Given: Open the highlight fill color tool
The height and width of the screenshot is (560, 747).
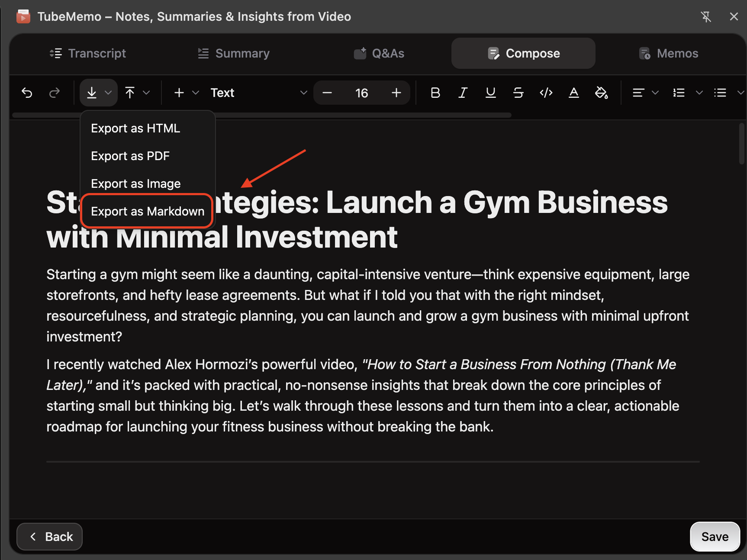Looking at the screenshot, I should (x=602, y=93).
